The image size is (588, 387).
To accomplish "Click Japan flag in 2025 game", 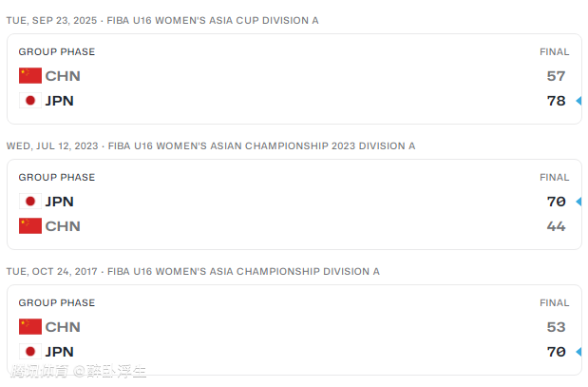I will pos(30,101).
